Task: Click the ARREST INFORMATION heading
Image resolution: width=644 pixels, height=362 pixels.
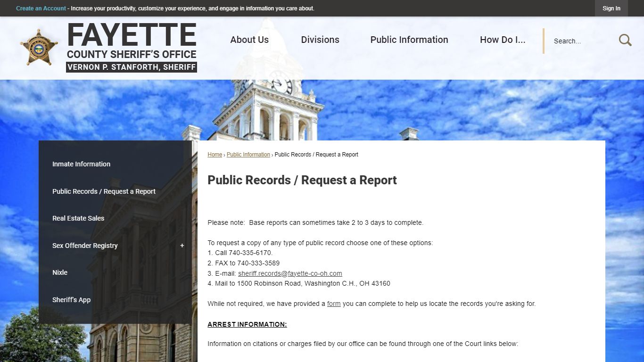Action: point(247,324)
